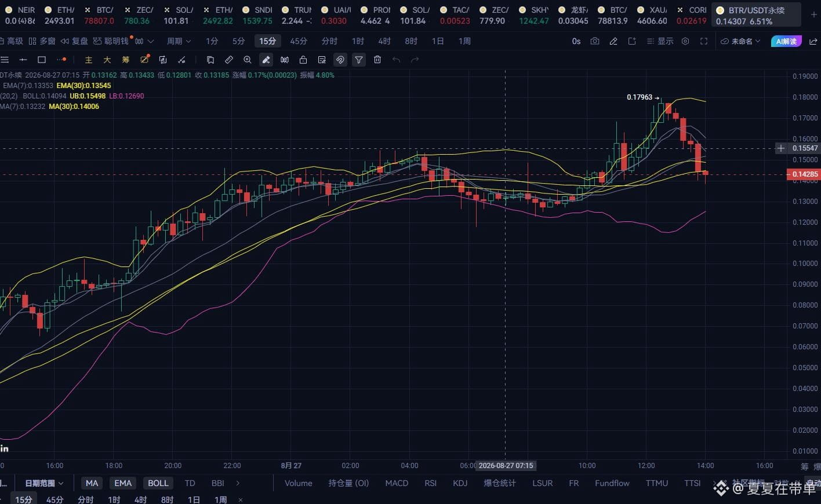Toggle the highlighted drawing brush tool

266,60
